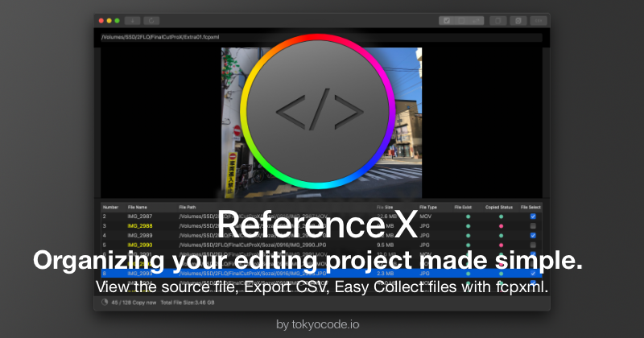Image resolution: width=644 pixels, height=338 pixels.
Task: Select the yellow IMG_2988 file name
Action: coord(139,226)
